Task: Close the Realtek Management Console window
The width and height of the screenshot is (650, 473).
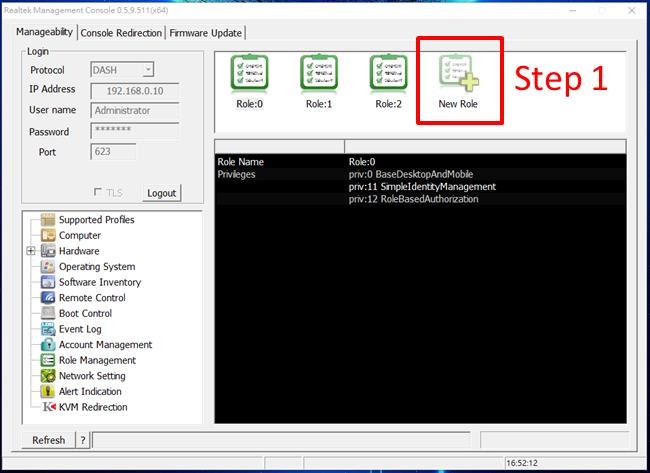Action: point(631,10)
